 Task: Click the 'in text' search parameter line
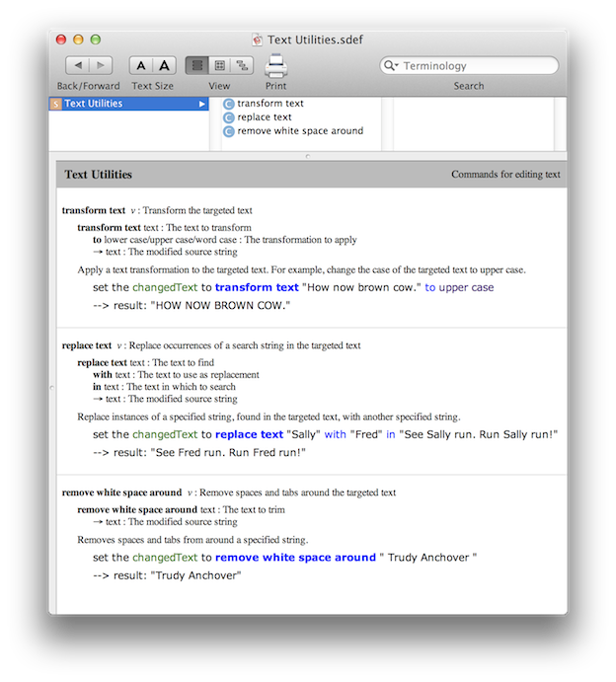(164, 387)
